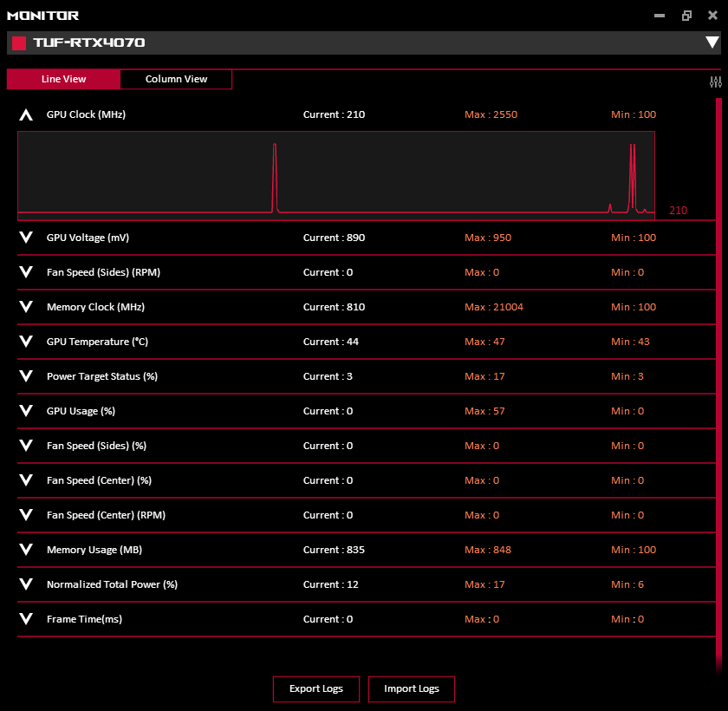Open the TUF-RTX4070 device dropdown arrow
The image size is (728, 711).
(712, 42)
